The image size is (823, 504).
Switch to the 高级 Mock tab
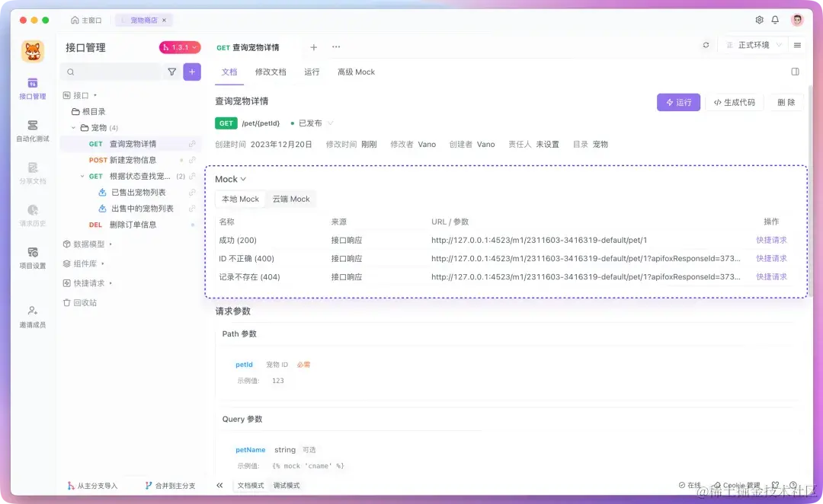coord(355,72)
